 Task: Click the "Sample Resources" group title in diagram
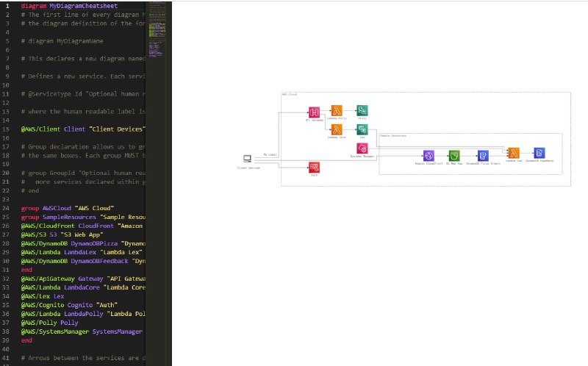[393, 136]
